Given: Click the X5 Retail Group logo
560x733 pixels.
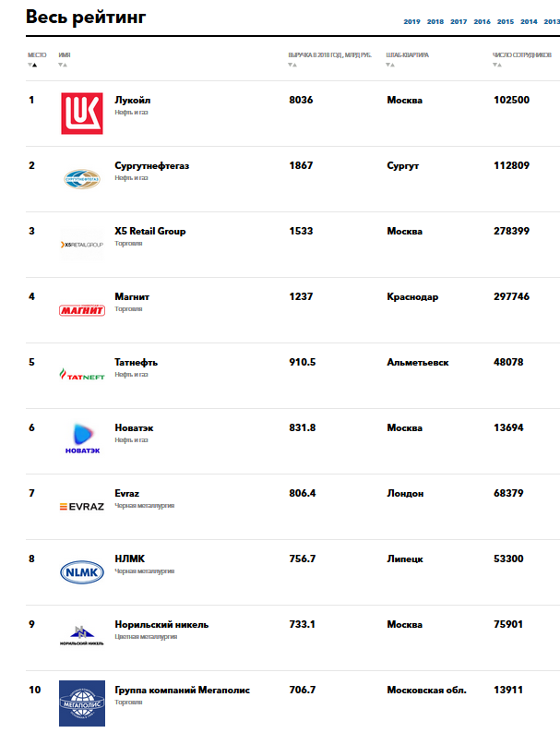Looking at the screenshot, I should [82, 245].
